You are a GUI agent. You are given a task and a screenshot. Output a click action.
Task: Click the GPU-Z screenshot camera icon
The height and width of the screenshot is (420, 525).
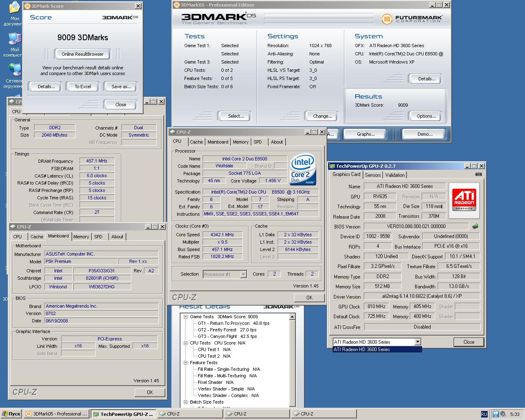click(x=478, y=174)
